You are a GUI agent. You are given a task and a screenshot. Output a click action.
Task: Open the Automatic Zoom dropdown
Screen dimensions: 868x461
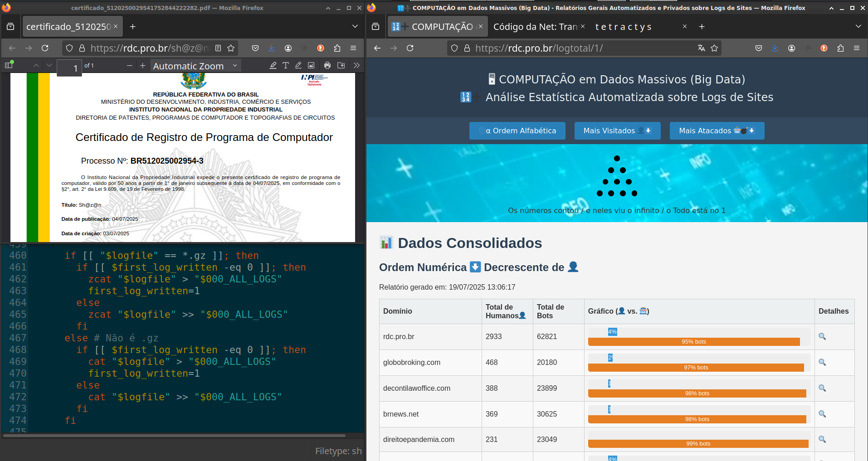[195, 66]
